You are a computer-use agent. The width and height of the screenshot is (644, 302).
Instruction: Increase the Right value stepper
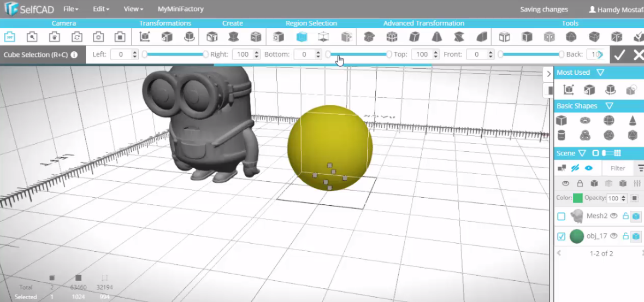pyautogui.click(x=257, y=52)
